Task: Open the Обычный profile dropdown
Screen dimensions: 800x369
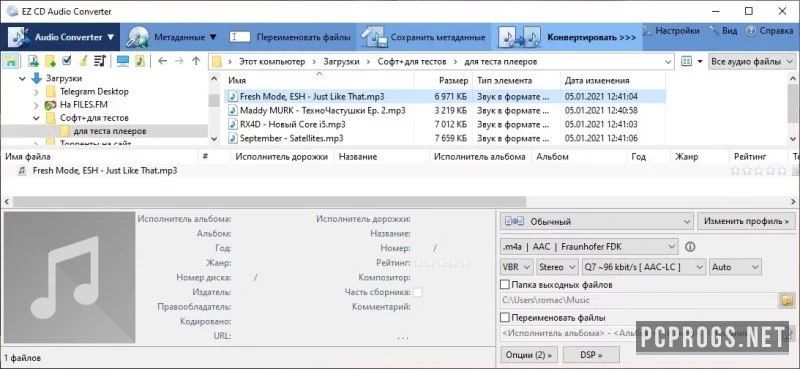Action: click(x=596, y=222)
